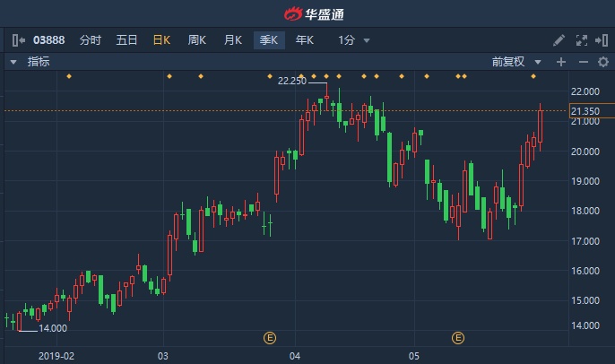Click the 03 month axis label
This screenshot has width=615, height=364.
point(163,356)
